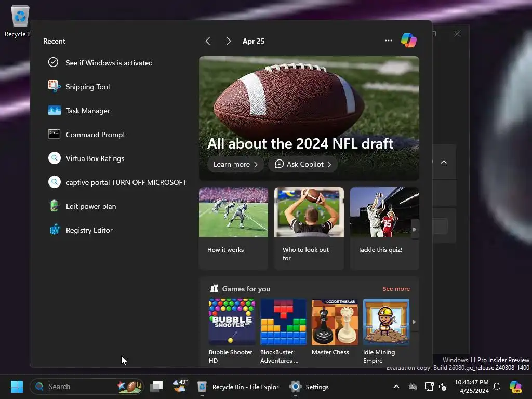Click See more games link

(396, 289)
